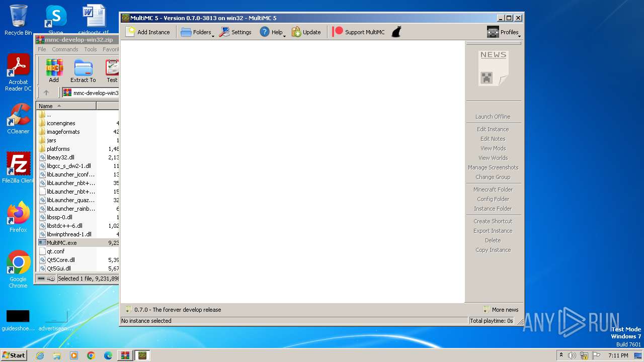Select the iconengines folder in WinRAR

pyautogui.click(x=61, y=123)
